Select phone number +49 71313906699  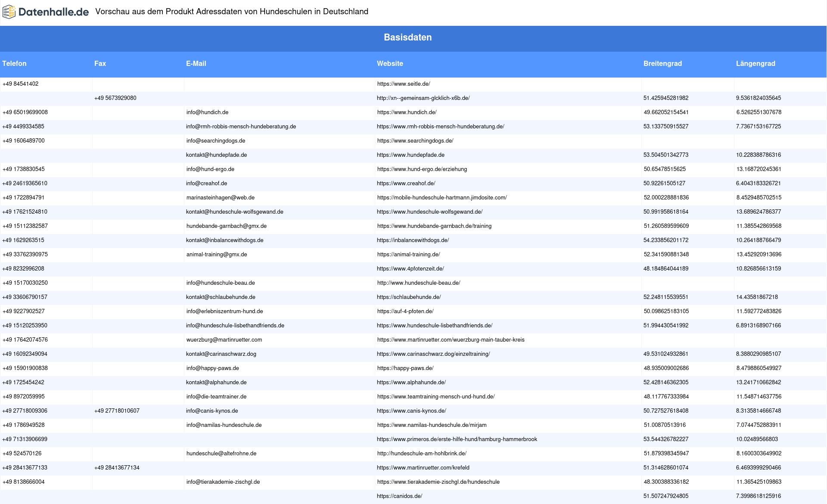pyautogui.click(x=25, y=439)
